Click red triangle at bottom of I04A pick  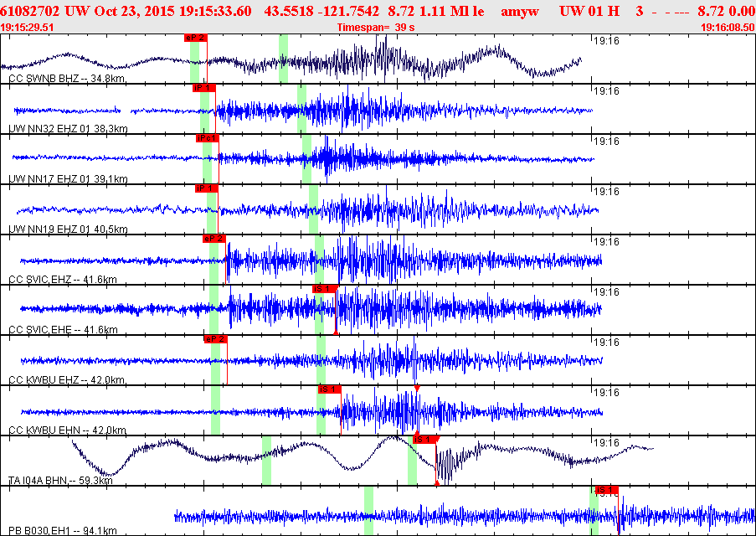pos(437,482)
